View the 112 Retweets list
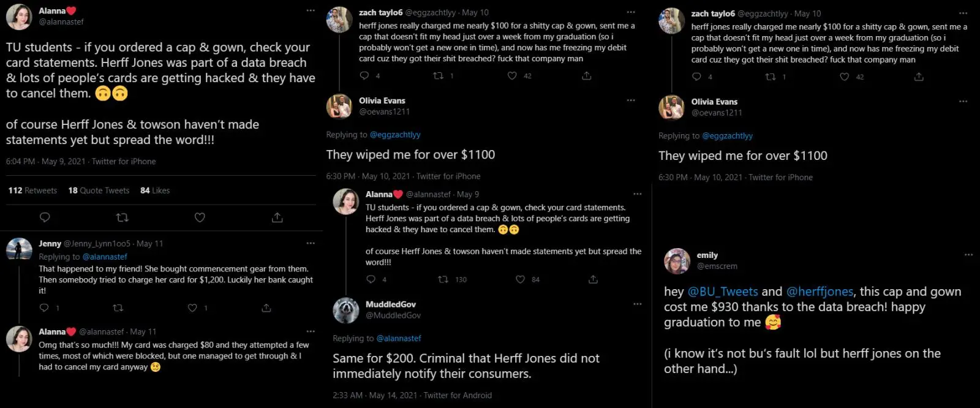980x408 pixels. [32, 191]
